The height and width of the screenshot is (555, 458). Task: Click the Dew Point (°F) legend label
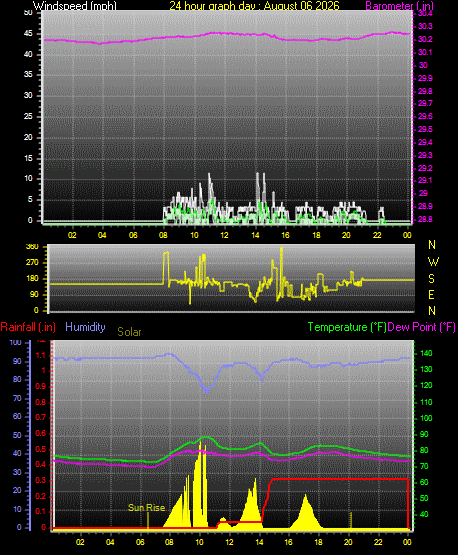422,327
